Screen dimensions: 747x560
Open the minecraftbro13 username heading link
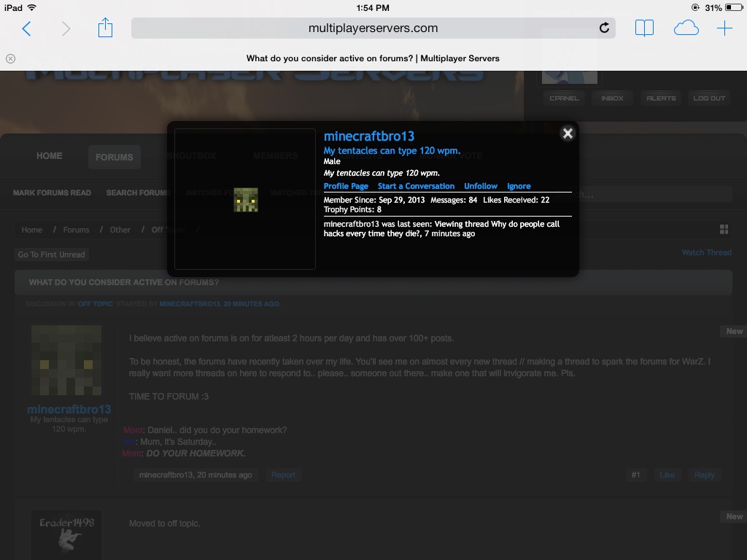[368, 136]
